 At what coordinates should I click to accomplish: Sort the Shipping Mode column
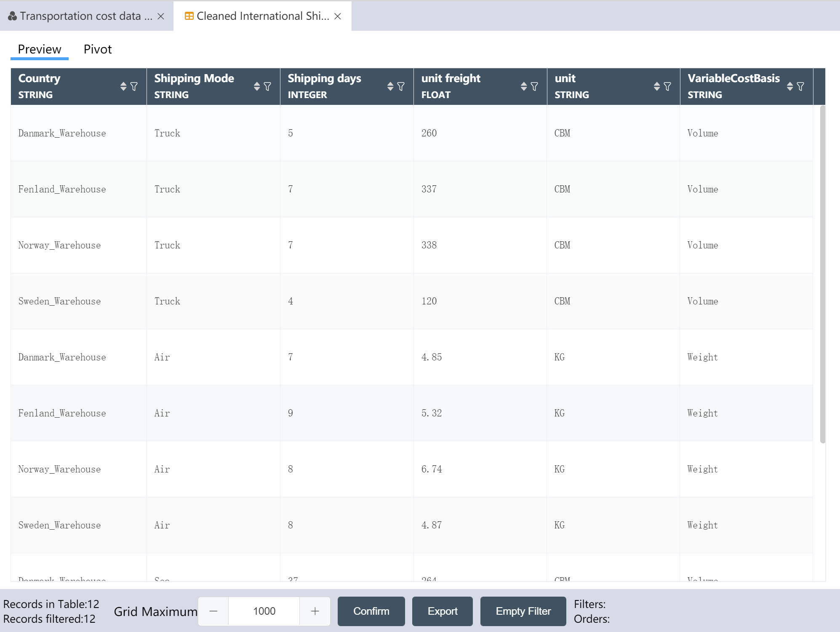click(257, 86)
